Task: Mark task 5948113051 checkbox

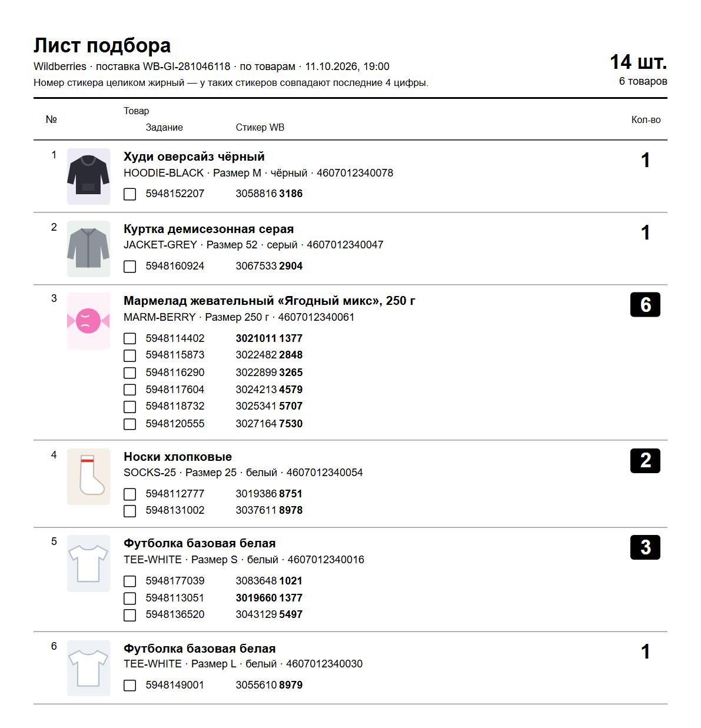Action: (x=130, y=598)
